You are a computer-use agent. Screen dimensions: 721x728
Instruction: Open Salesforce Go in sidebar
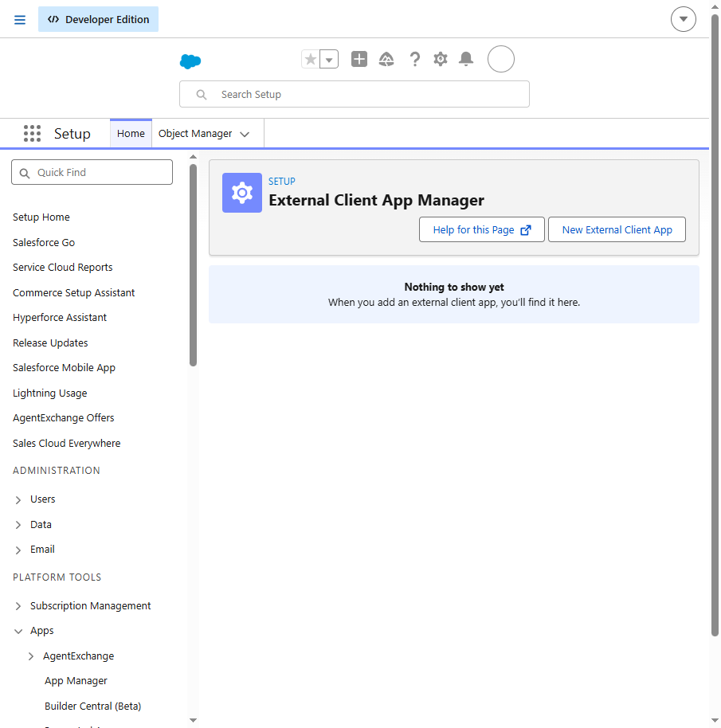44,242
